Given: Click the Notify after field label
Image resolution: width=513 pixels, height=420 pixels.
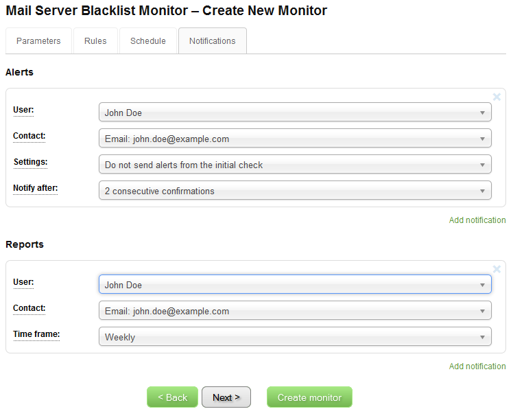Looking at the screenshot, I should [x=35, y=188].
